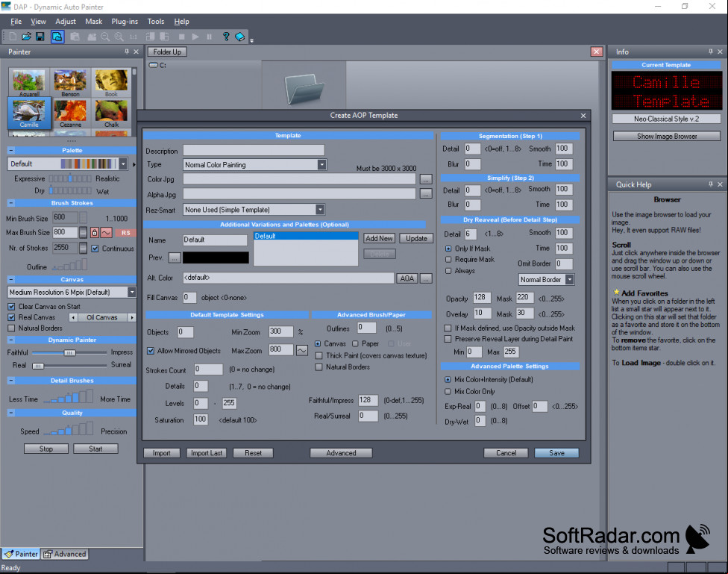The width and height of the screenshot is (728, 574).
Task: Open the canvas resolution dropdown
Action: tap(132, 292)
